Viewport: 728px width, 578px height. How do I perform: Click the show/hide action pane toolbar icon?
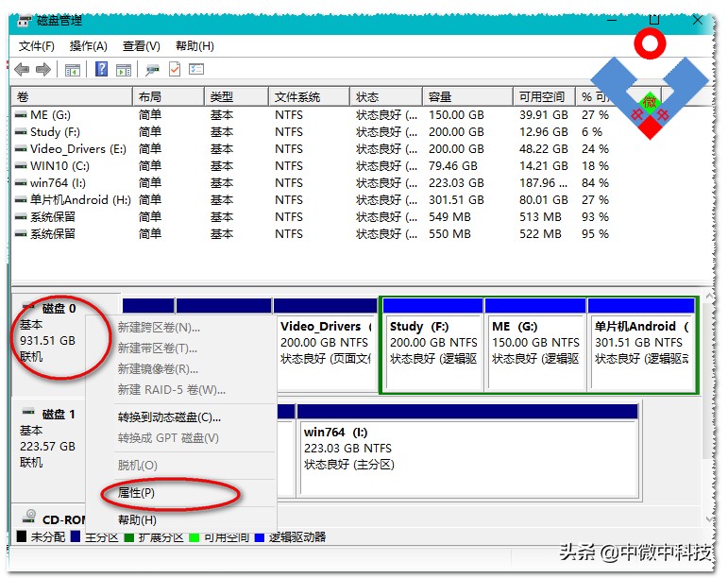point(124,70)
